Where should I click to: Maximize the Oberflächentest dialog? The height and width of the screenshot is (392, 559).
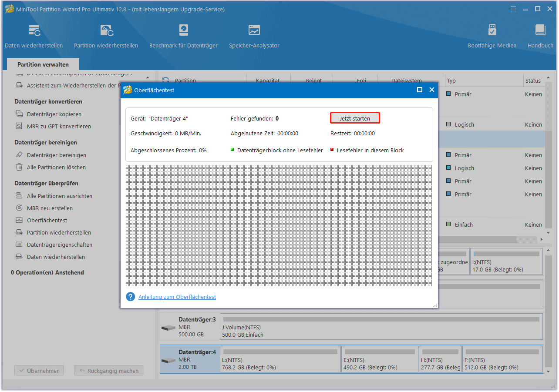(x=420, y=90)
